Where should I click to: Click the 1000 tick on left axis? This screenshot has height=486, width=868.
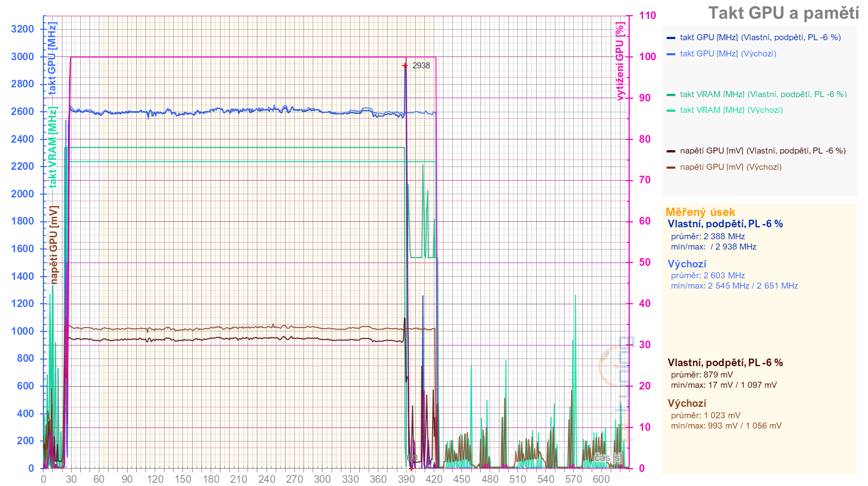pyautogui.click(x=22, y=331)
